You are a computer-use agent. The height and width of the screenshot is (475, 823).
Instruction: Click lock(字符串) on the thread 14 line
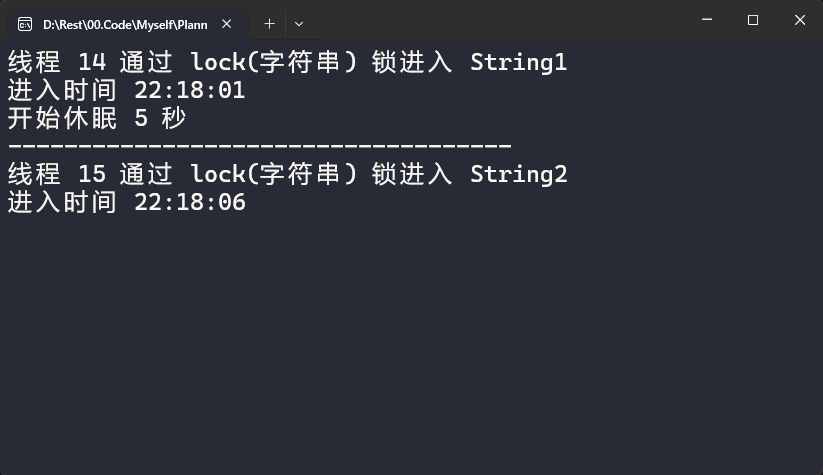(273, 62)
